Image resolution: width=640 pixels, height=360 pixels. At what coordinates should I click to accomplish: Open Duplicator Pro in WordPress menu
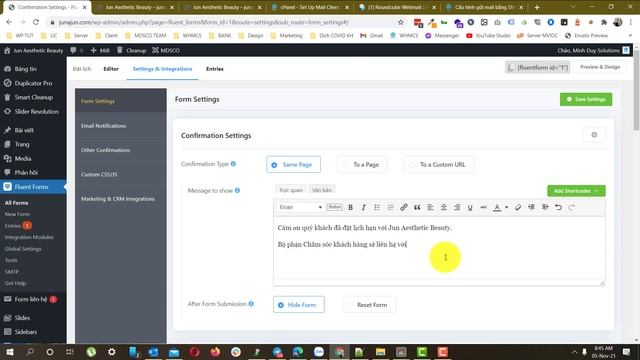(x=33, y=83)
